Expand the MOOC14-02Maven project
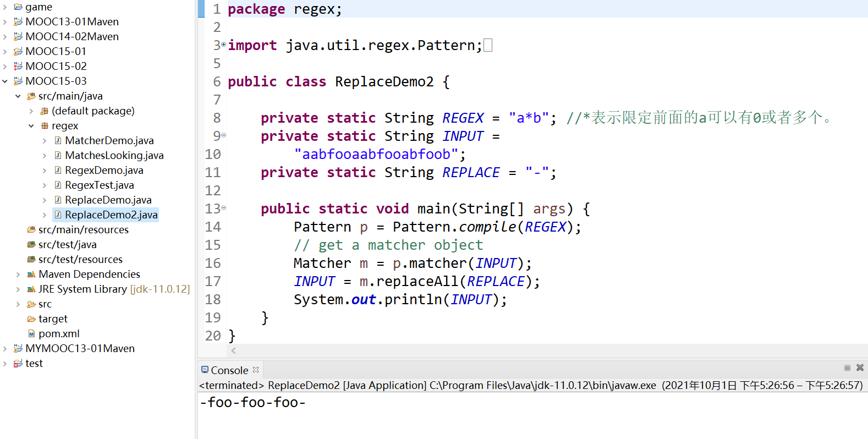The image size is (868, 439). point(5,37)
